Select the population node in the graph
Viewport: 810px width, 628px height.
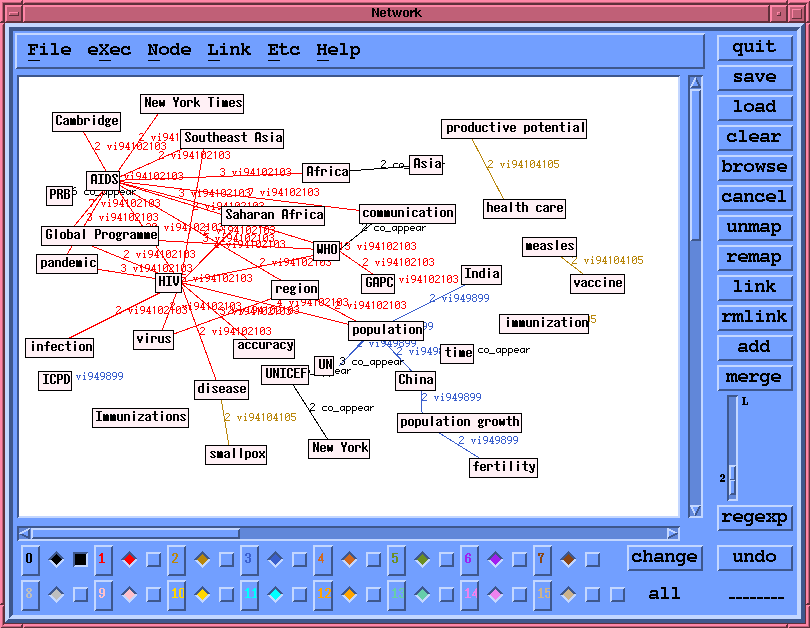pos(387,330)
